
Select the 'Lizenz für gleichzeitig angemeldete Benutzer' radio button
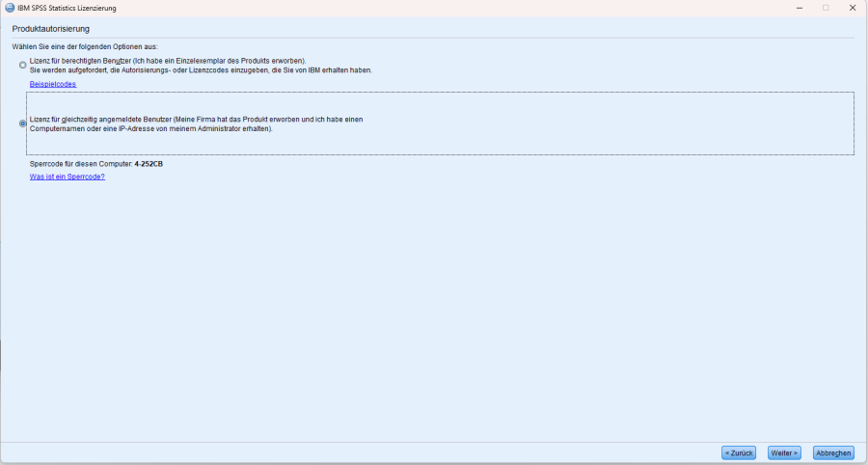[x=23, y=124]
